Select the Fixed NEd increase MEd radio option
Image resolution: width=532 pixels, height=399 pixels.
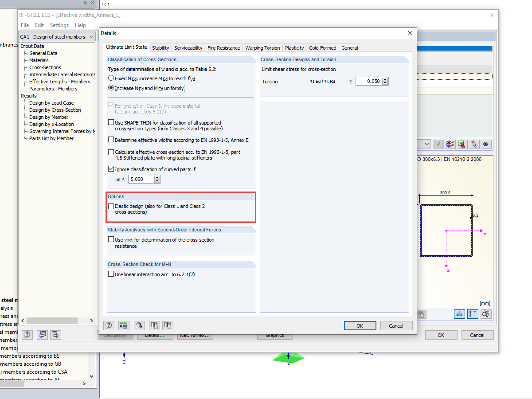tap(111, 78)
